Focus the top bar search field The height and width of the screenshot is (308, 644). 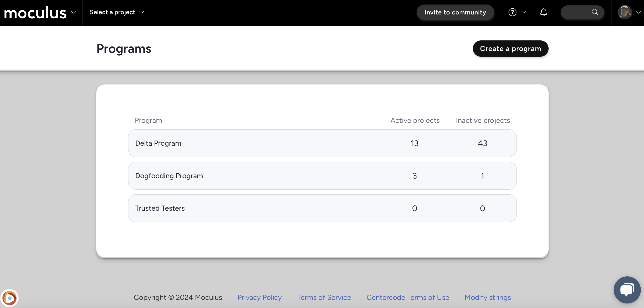tap(582, 12)
